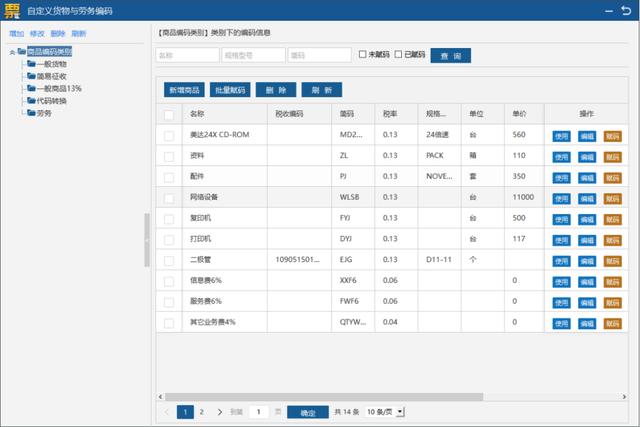Open the 10条/页 page size dropdown
The image size is (640, 427).
coord(385,411)
